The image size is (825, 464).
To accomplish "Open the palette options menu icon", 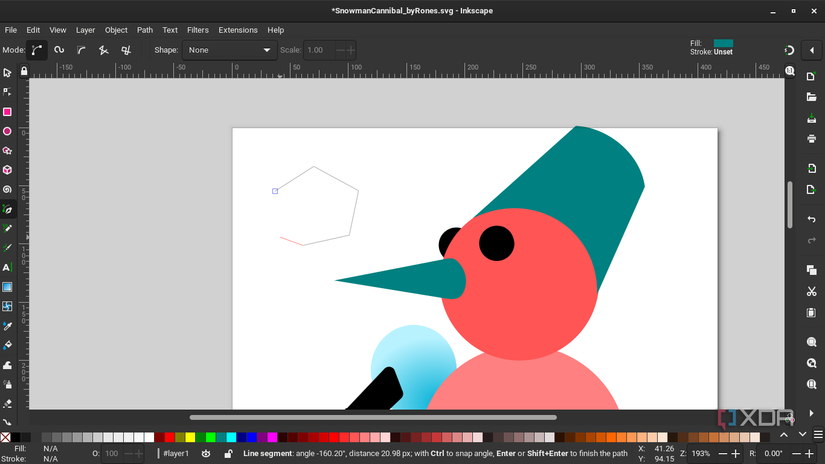I will coord(818,435).
